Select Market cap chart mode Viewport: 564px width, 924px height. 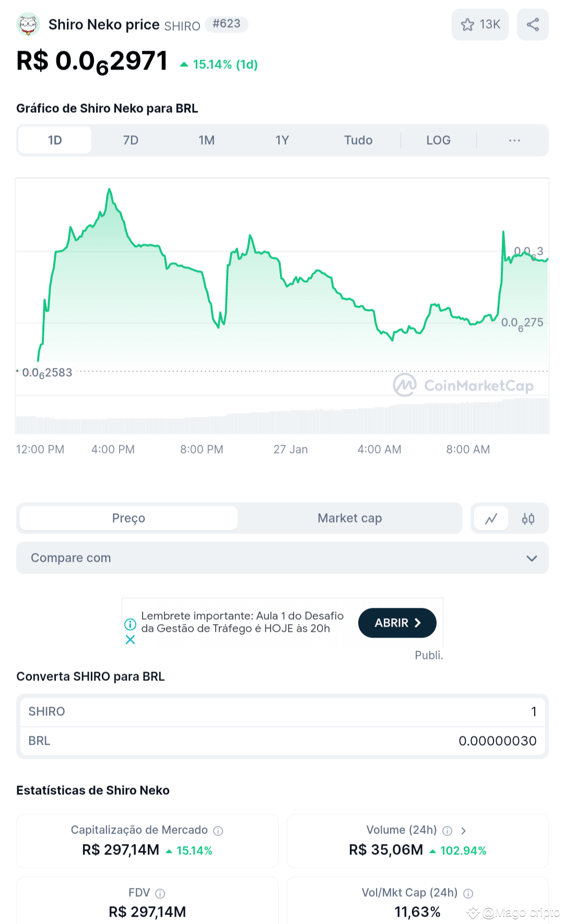[349, 518]
